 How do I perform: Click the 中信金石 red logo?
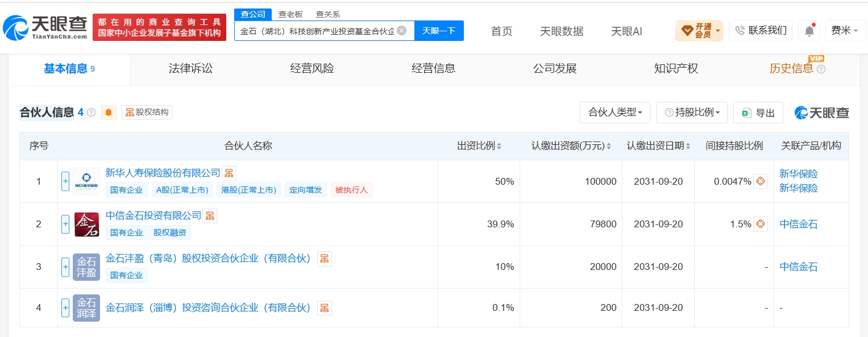[86, 224]
